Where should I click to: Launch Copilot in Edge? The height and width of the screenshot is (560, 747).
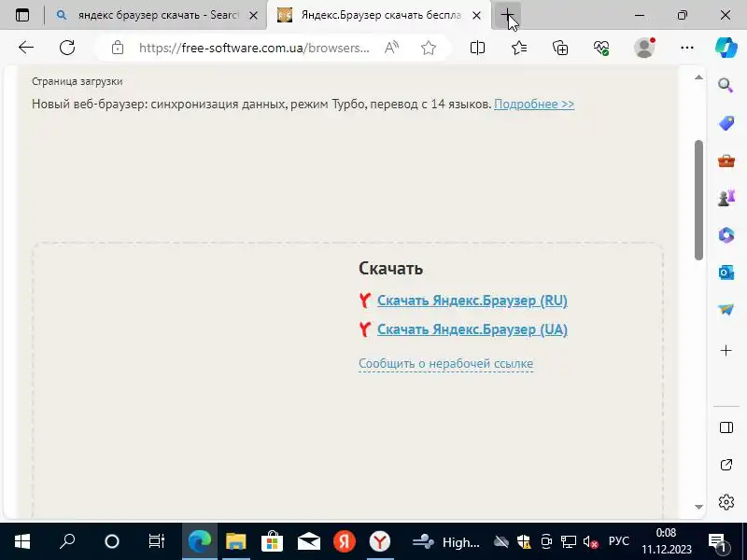click(x=726, y=48)
